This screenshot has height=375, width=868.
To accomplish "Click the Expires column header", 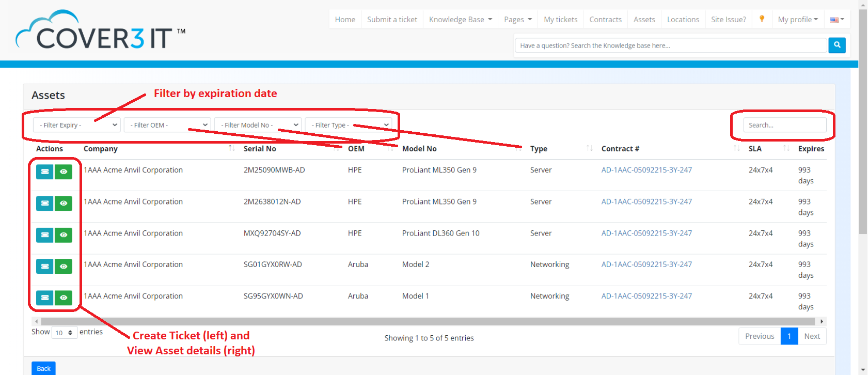I will [x=811, y=149].
